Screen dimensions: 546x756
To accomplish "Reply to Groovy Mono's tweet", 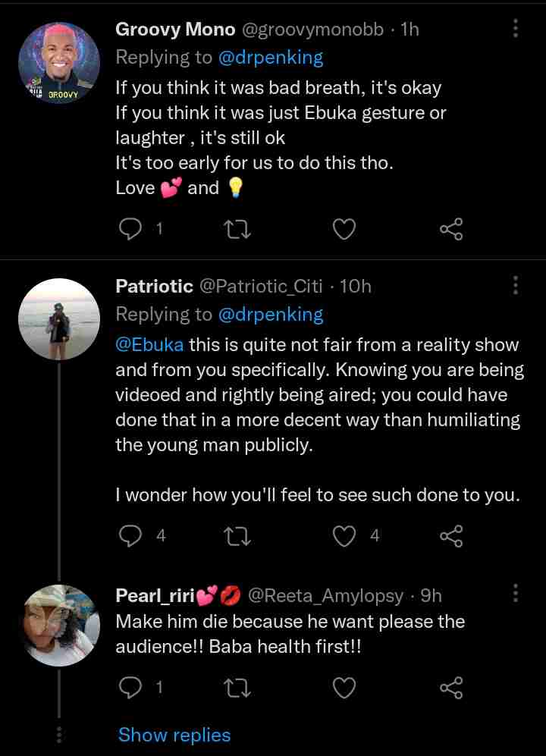I will (x=131, y=228).
